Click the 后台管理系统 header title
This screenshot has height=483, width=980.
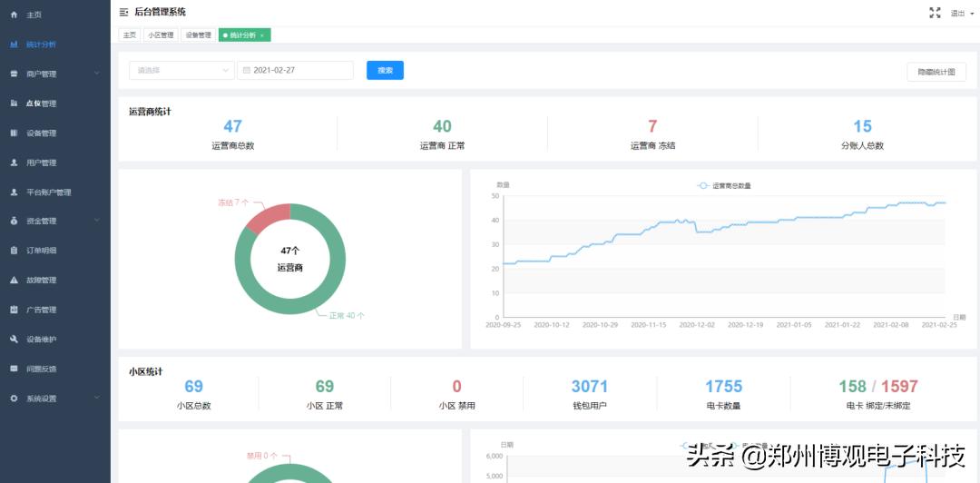pyautogui.click(x=160, y=12)
